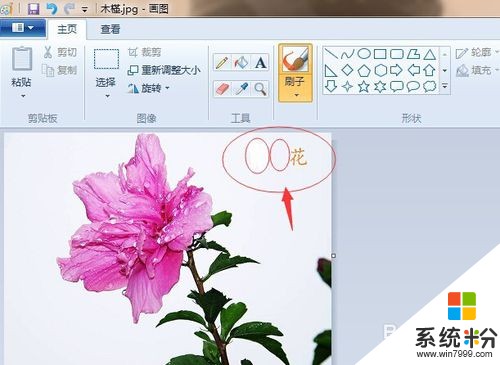Select the Fill with color bucket tool
The width and height of the screenshot is (500, 365).
coord(241,62)
